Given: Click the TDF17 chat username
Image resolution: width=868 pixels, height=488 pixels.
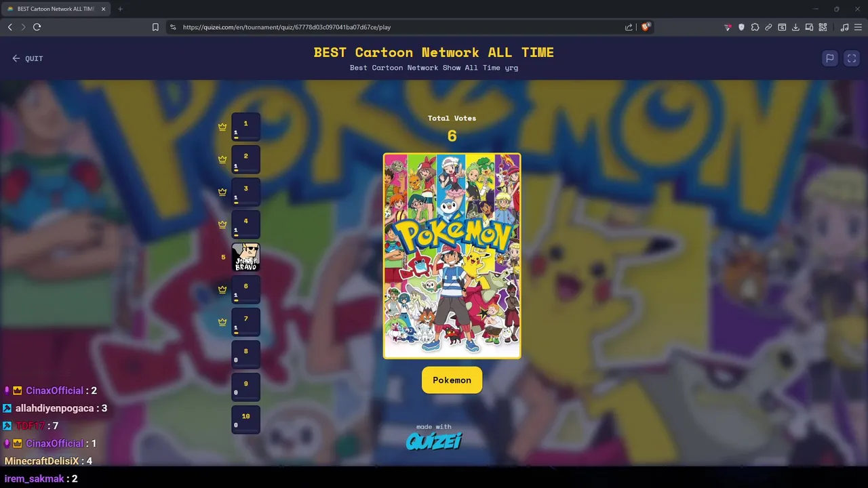Looking at the screenshot, I should [31, 426].
